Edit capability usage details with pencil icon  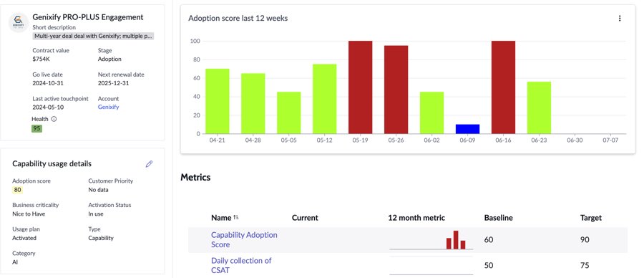[x=149, y=163]
